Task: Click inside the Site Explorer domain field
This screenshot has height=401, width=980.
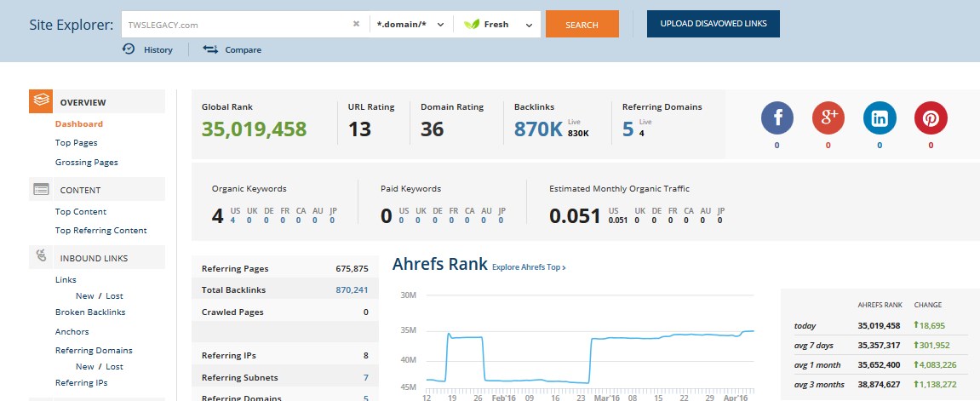Action: click(234, 25)
